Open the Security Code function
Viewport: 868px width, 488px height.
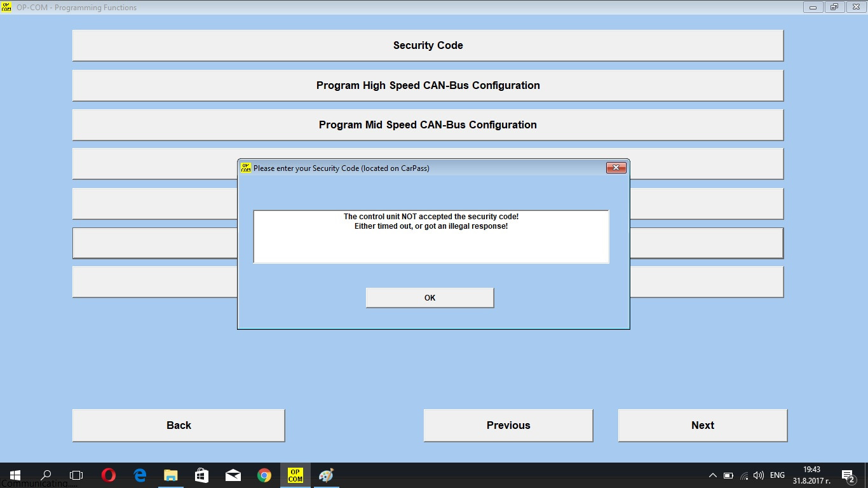pos(428,45)
